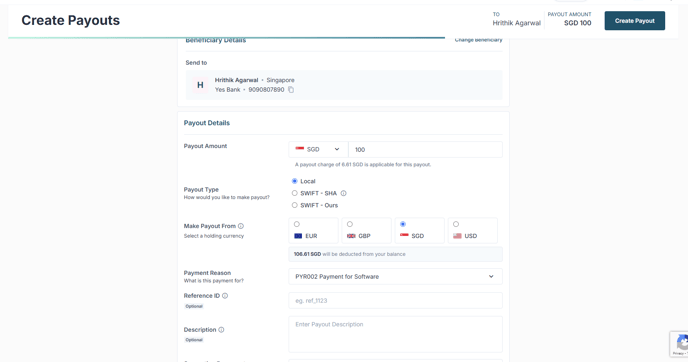Choose SGD as holding currency

(x=419, y=230)
